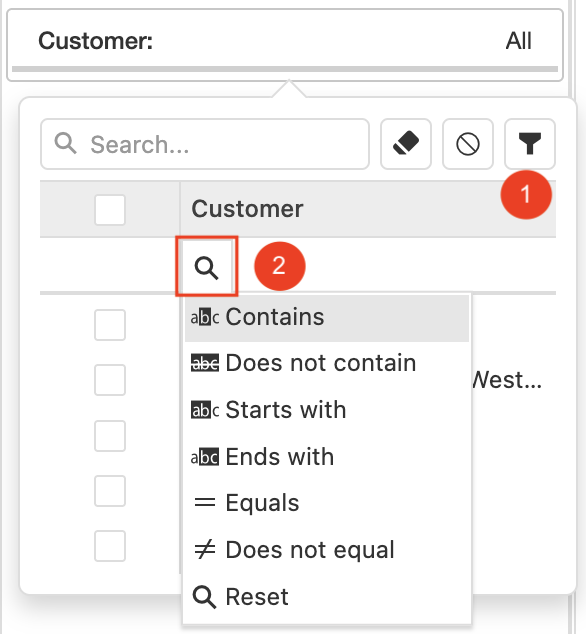Tick the checkbox beside the Contains row

click(x=110, y=325)
